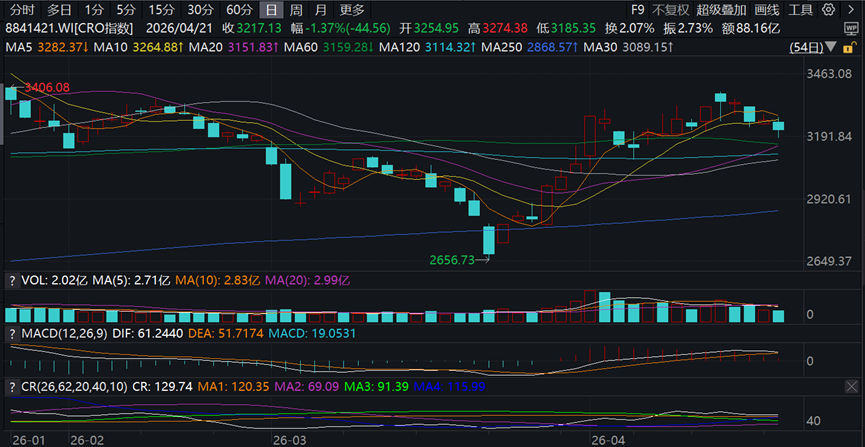Click the MA60 3159.28 value
This screenshot has height=447, width=865.
[x=346, y=48]
